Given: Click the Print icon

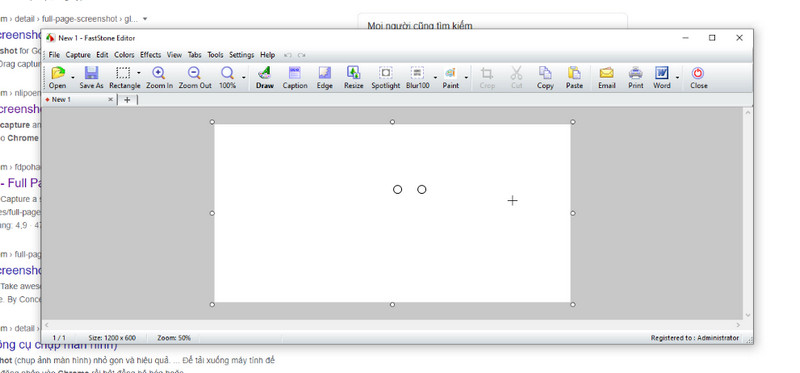Looking at the screenshot, I should (x=635, y=73).
